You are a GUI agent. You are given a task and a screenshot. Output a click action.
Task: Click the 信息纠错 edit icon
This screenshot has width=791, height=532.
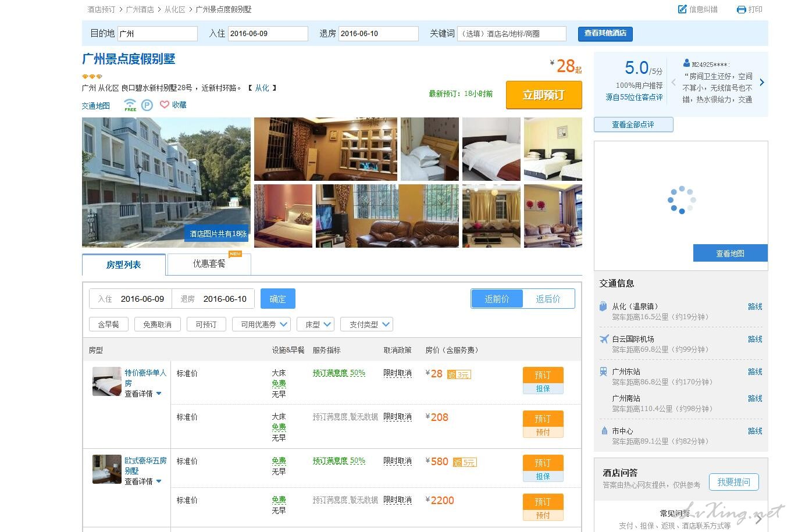click(682, 9)
